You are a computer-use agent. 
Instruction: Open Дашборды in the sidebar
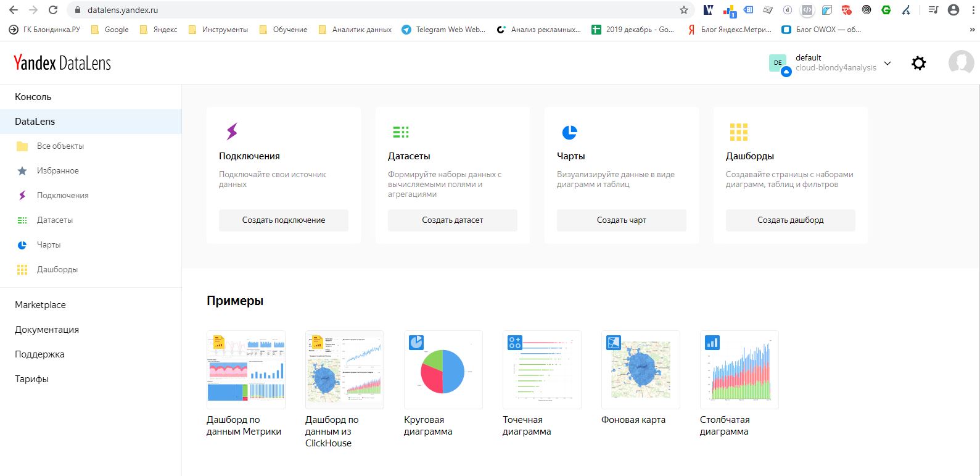tap(57, 270)
